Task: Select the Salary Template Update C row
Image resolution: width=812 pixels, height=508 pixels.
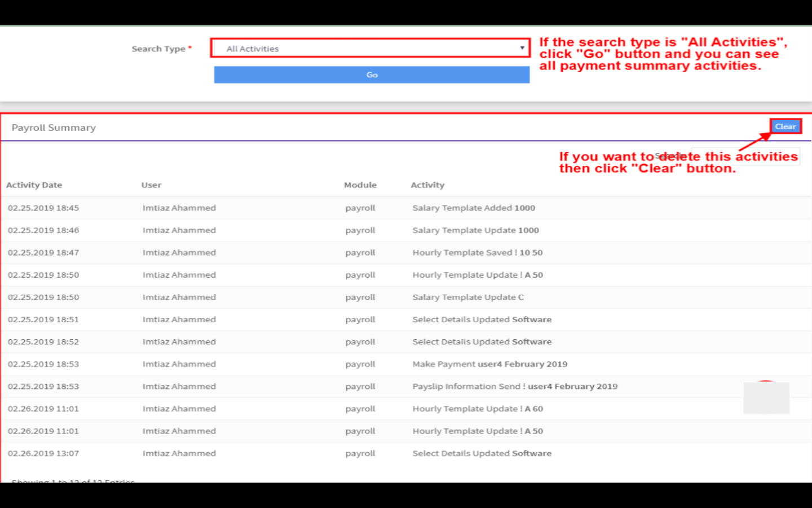Action: tap(468, 297)
